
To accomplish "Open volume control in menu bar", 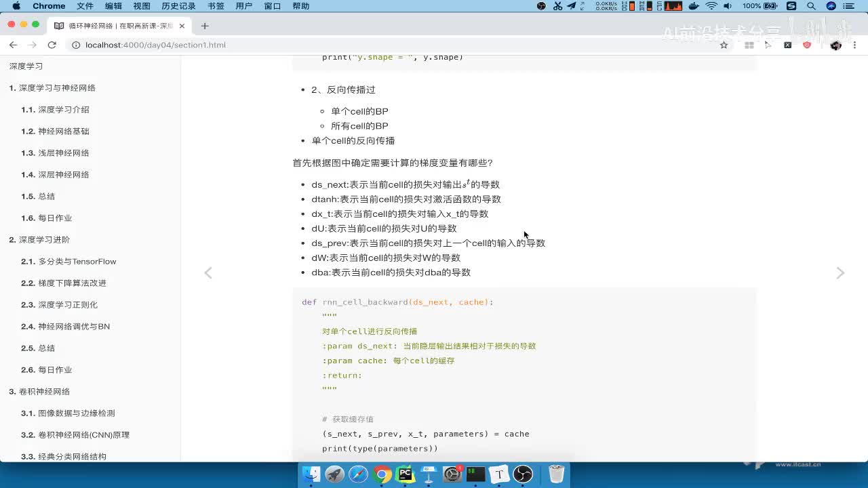I will click(x=728, y=6).
